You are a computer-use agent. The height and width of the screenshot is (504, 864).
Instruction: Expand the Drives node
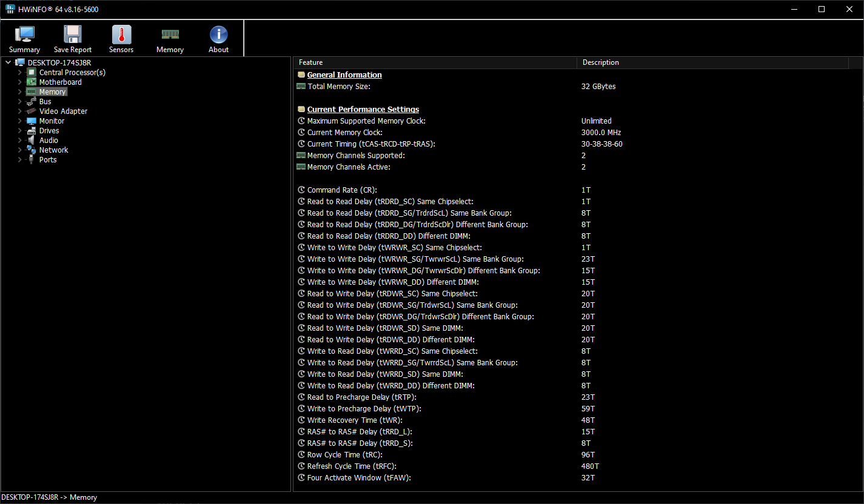pyautogui.click(x=19, y=131)
